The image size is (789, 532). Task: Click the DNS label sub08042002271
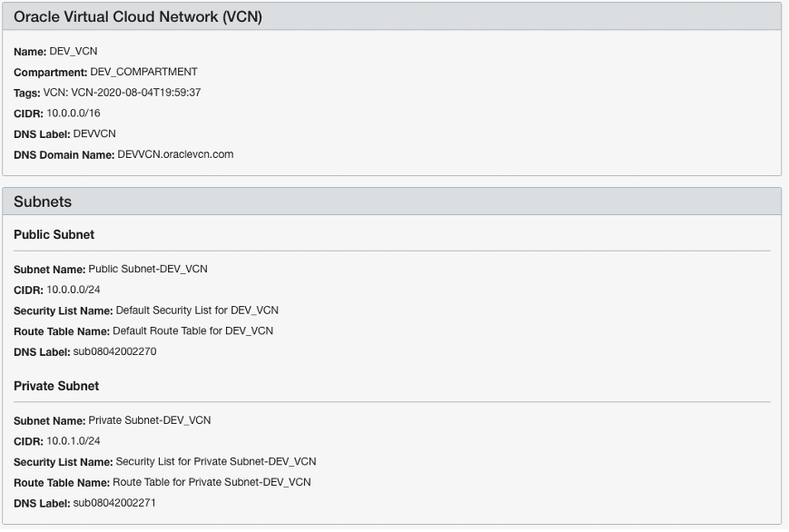(114, 502)
